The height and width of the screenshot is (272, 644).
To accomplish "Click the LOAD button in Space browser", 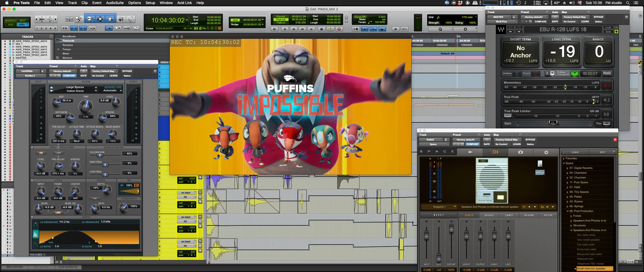I will pyautogui.click(x=575, y=152).
